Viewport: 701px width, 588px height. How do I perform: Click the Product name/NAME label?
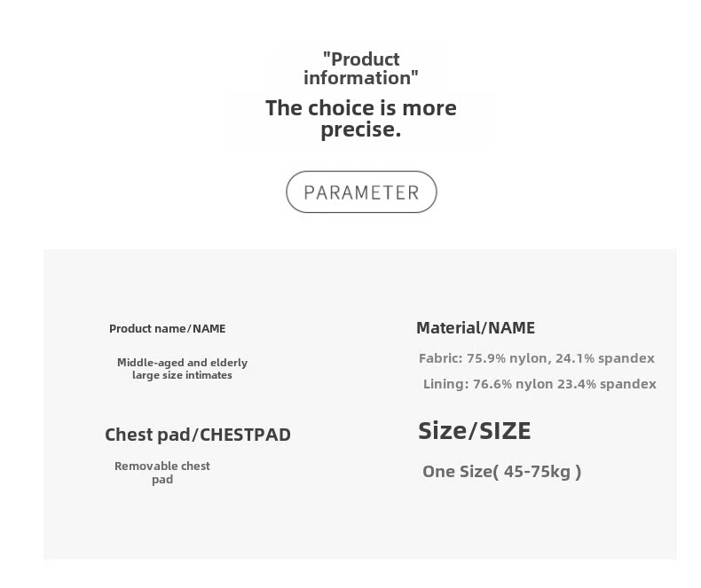(x=167, y=328)
